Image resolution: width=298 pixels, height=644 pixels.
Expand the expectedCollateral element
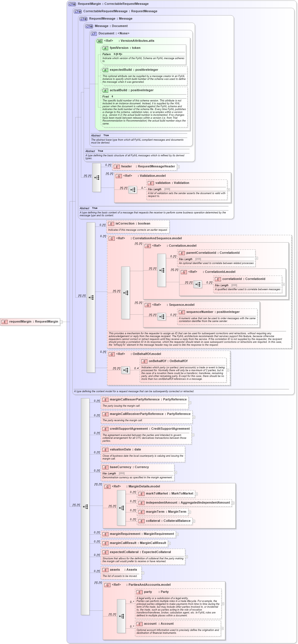coord(186,557)
